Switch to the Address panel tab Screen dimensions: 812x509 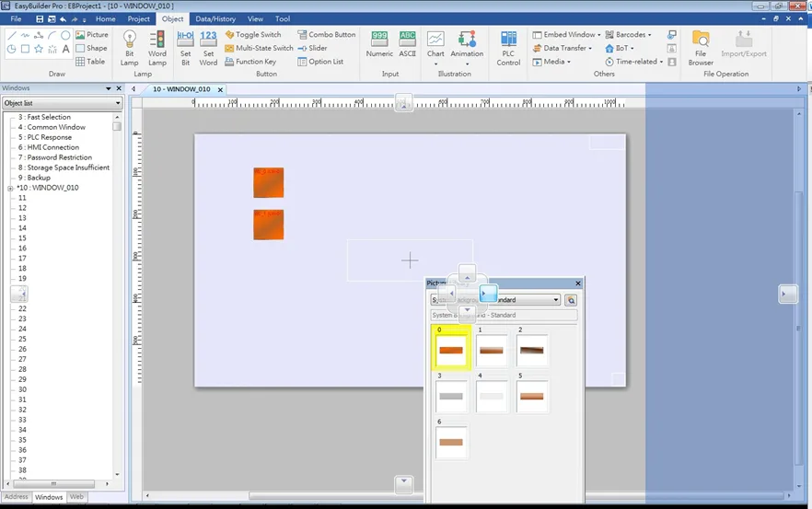[16, 497]
